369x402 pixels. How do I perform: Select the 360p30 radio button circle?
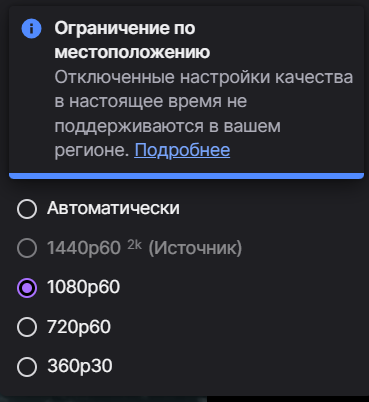coord(27,366)
